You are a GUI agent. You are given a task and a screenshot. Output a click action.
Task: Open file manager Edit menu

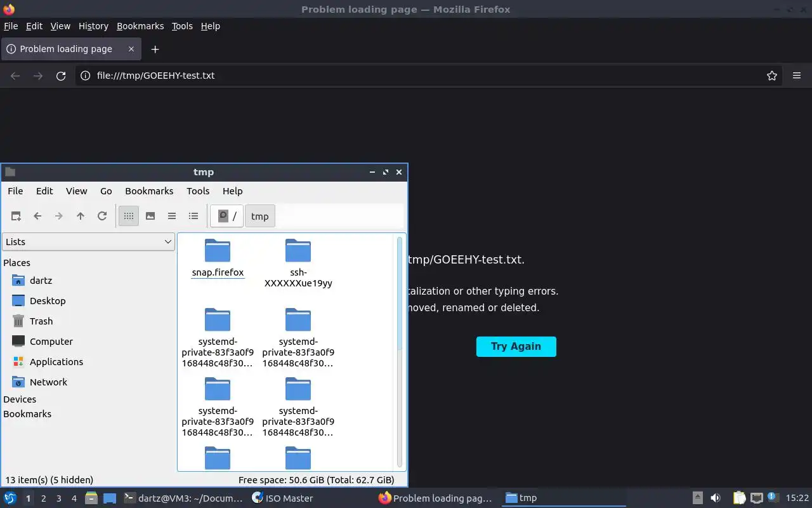pyautogui.click(x=44, y=190)
